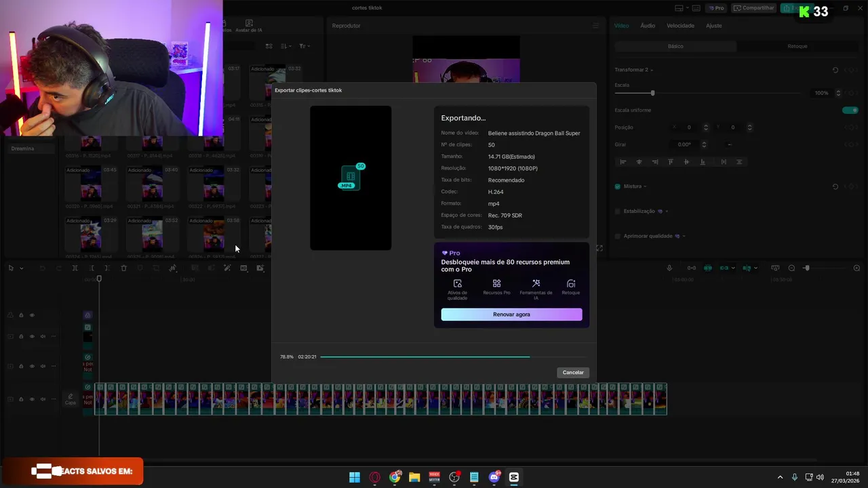Toggle the Mistura checkbox
Viewport: 868px width, 488px height.
click(617, 186)
